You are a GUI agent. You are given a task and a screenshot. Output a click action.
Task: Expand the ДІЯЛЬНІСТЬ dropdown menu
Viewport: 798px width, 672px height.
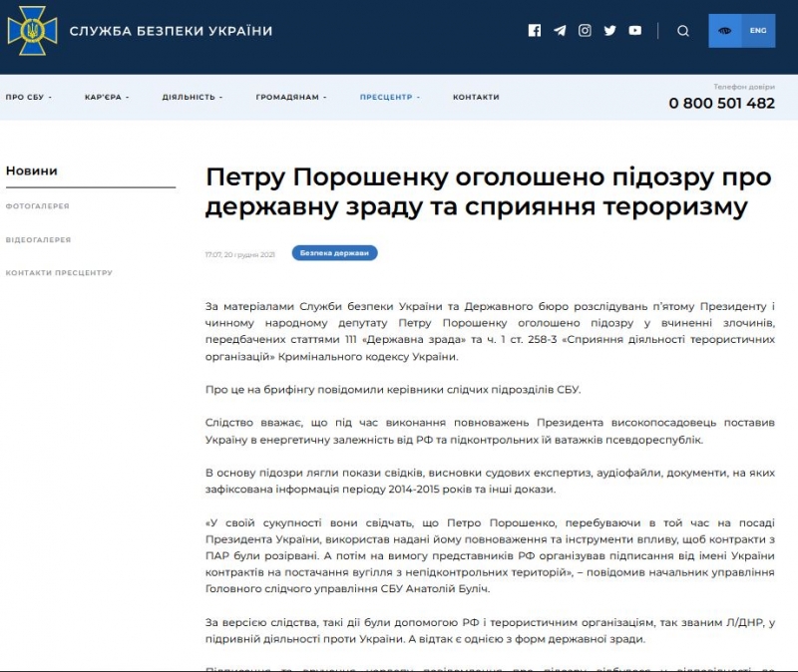(192, 98)
